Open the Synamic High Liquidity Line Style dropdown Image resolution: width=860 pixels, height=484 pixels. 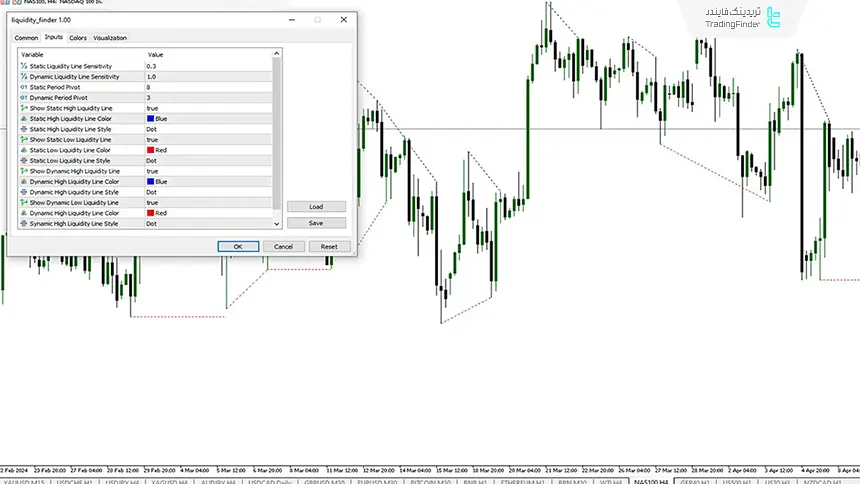point(152,224)
